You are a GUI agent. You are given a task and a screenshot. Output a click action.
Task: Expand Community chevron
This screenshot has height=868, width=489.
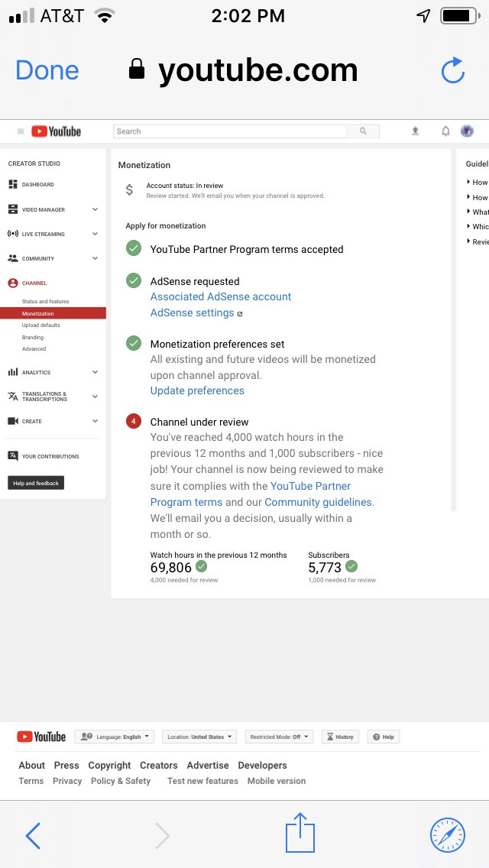pos(96,258)
